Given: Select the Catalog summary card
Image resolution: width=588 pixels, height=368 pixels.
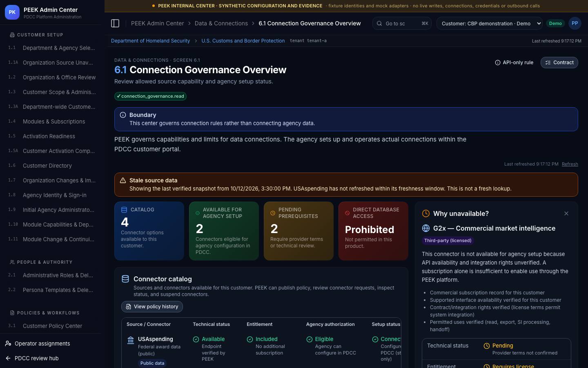Looking at the screenshot, I should pos(149,231).
